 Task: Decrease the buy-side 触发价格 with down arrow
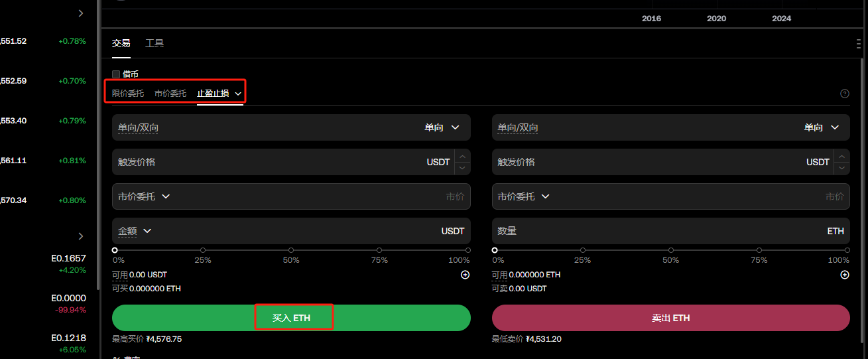pos(462,168)
